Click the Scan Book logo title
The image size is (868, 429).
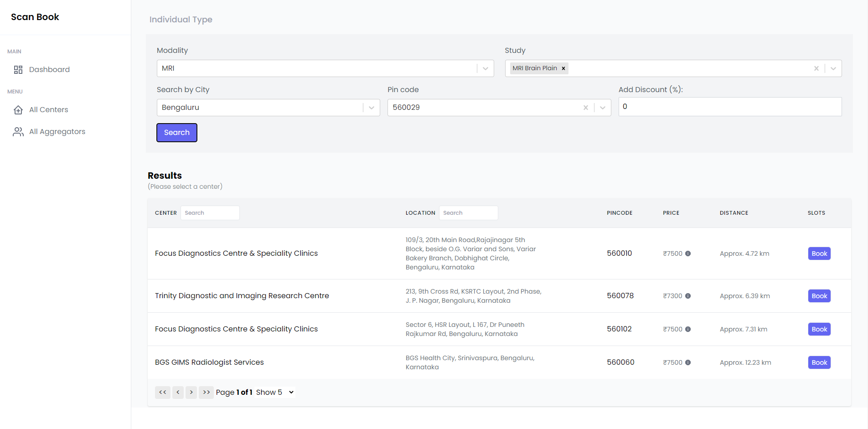click(x=35, y=17)
